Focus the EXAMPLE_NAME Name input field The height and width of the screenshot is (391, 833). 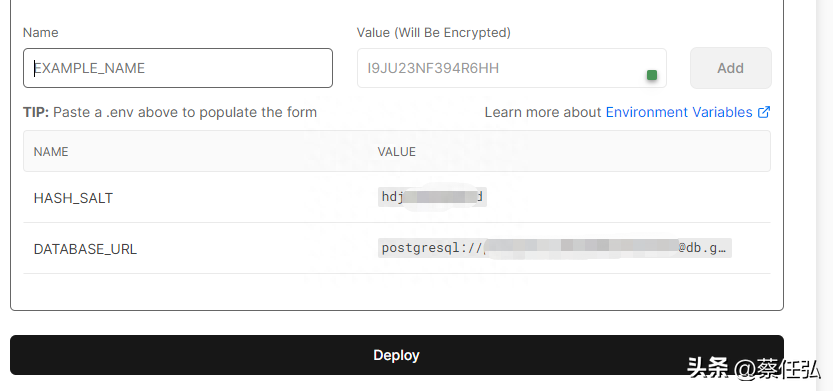pyautogui.click(x=178, y=68)
